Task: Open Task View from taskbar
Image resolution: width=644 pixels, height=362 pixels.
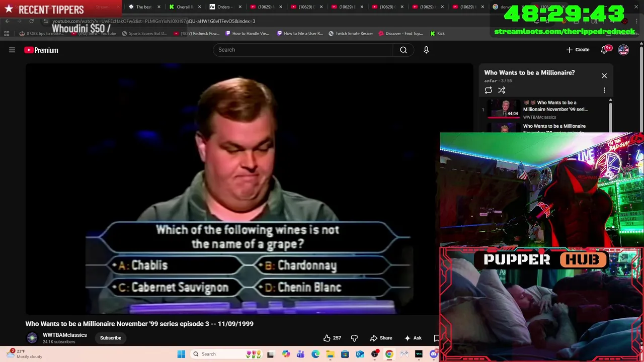Action: [x=270, y=354]
